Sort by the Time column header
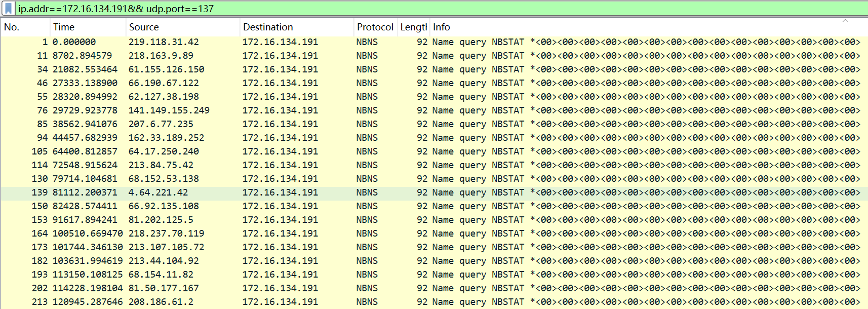 [x=88, y=27]
